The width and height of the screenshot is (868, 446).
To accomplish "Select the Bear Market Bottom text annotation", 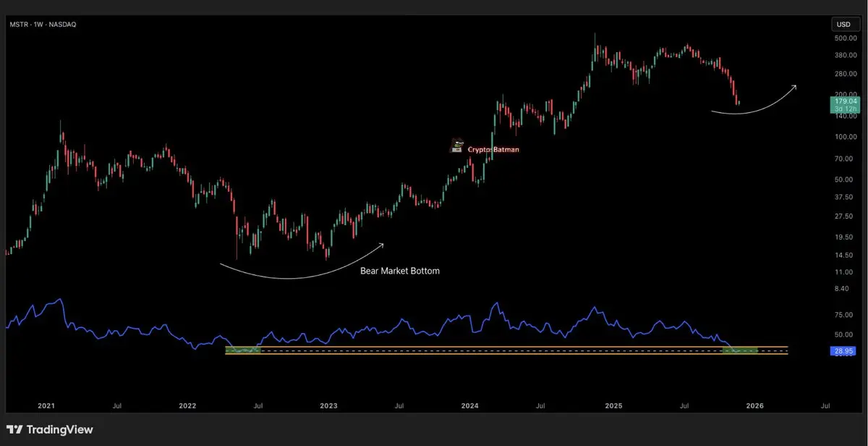I will tap(400, 271).
